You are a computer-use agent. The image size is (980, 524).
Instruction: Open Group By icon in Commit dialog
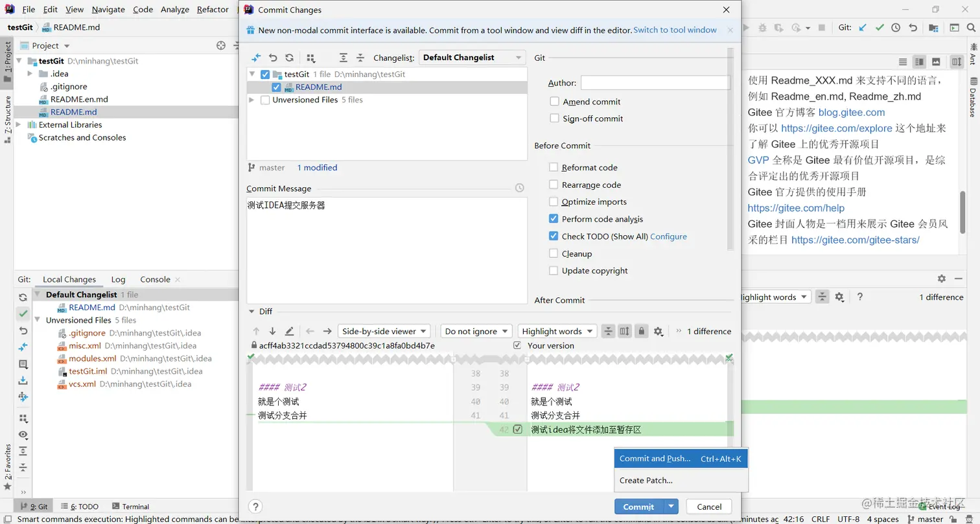point(310,58)
